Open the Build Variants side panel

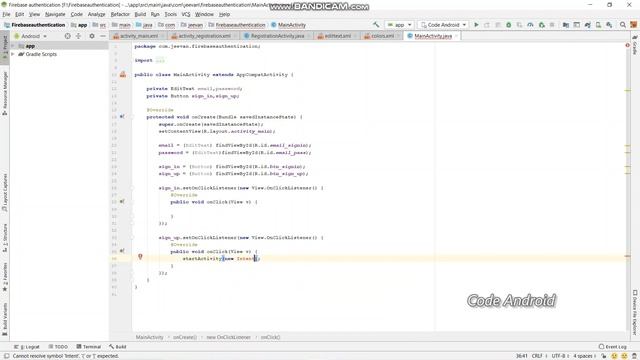click(x=5, y=319)
